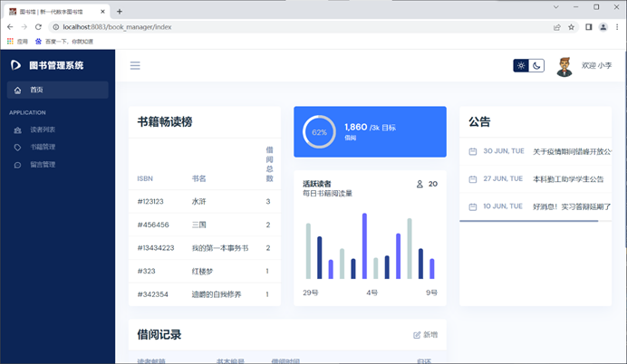Select the row with ISBN #123123
This screenshot has width=627, height=364.
click(205, 201)
